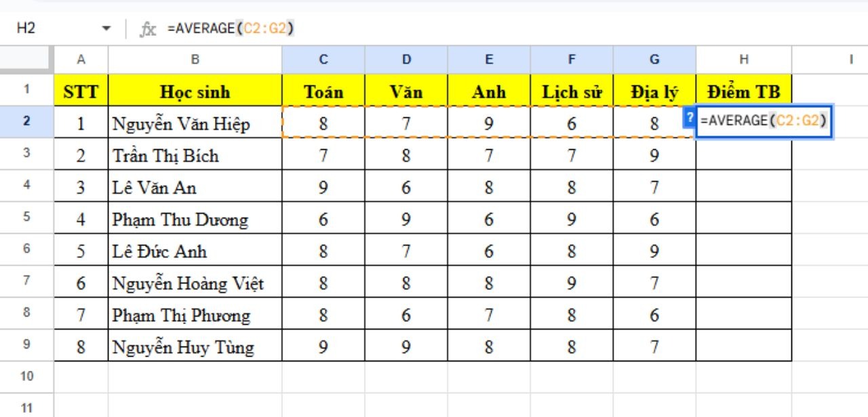This screenshot has height=417, width=868.
Task: Select row 10 header
Action: point(26,376)
